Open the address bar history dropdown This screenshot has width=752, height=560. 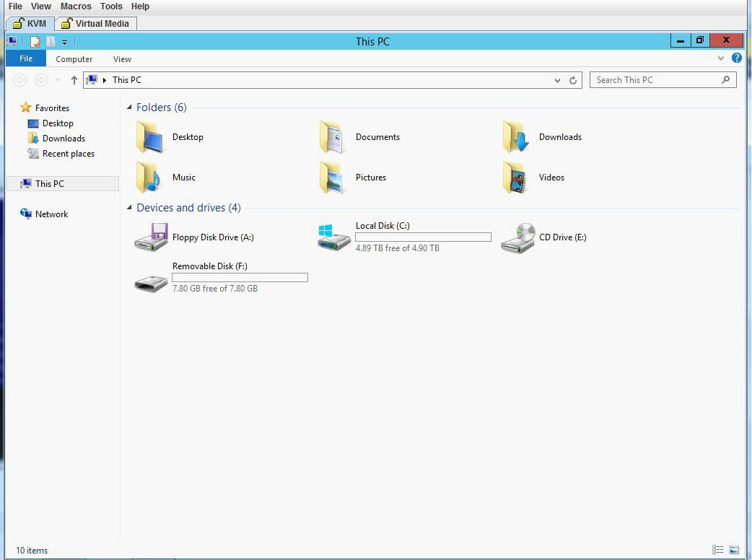tap(557, 81)
